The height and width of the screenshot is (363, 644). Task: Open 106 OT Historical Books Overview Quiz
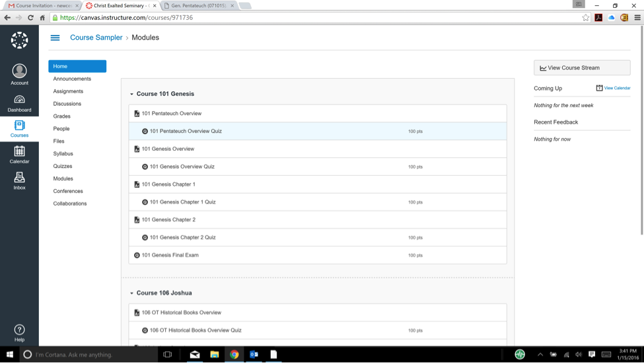[x=196, y=331]
